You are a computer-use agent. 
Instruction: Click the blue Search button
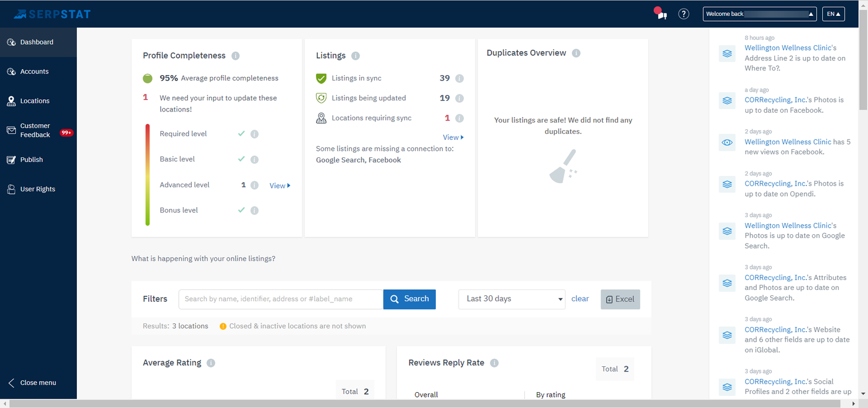click(409, 299)
